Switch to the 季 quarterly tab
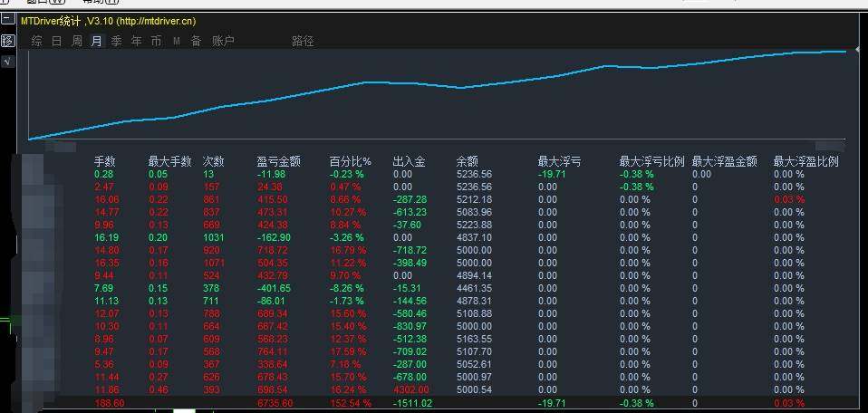 (116, 41)
